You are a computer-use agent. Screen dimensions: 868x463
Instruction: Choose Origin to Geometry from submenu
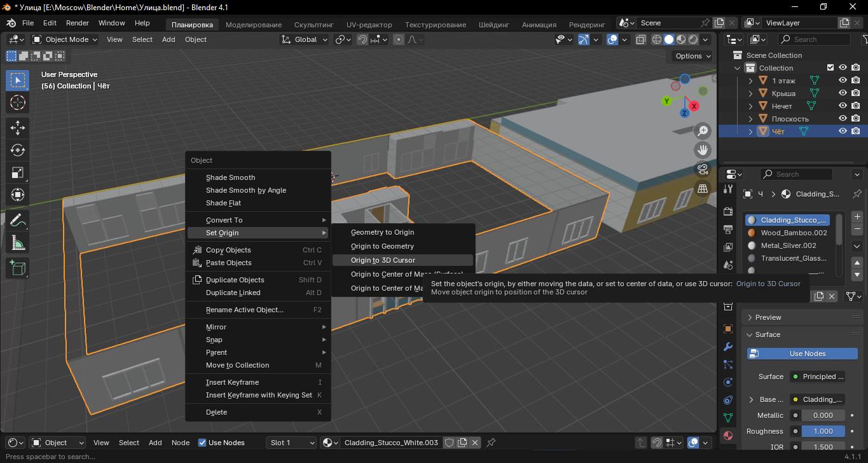pos(382,246)
